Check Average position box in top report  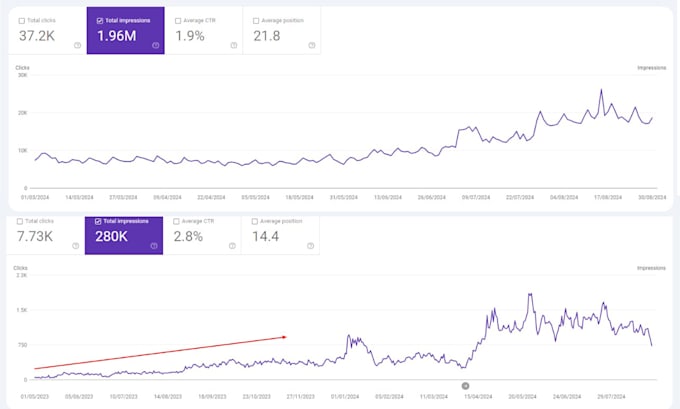coord(256,20)
